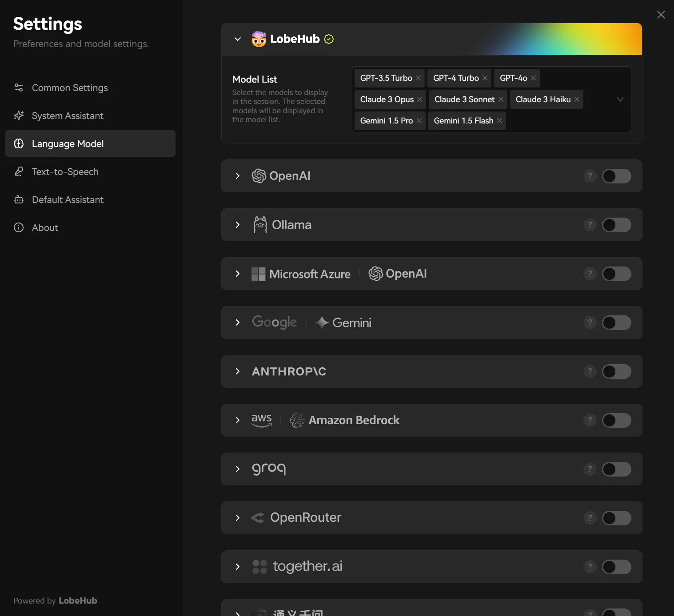Expand the OpenRouter provider section
This screenshot has width=674, height=616.
(x=238, y=518)
